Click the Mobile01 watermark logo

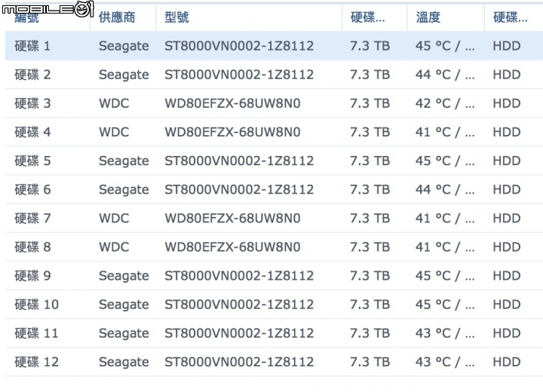48,8
